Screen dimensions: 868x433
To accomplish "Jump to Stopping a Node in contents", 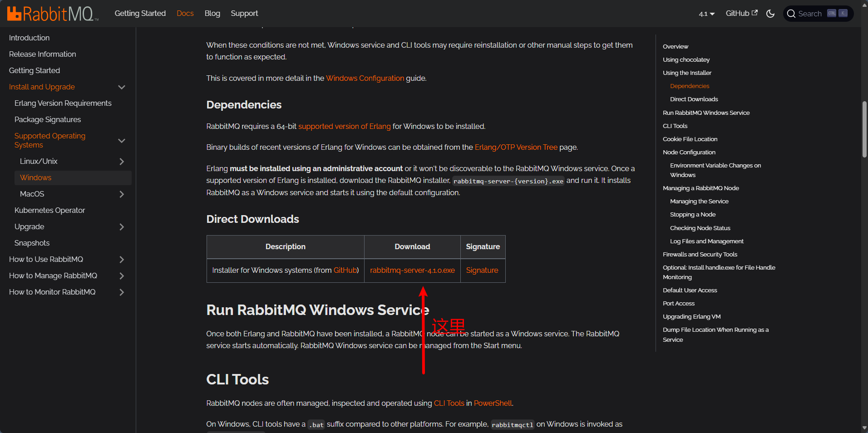I will point(693,214).
